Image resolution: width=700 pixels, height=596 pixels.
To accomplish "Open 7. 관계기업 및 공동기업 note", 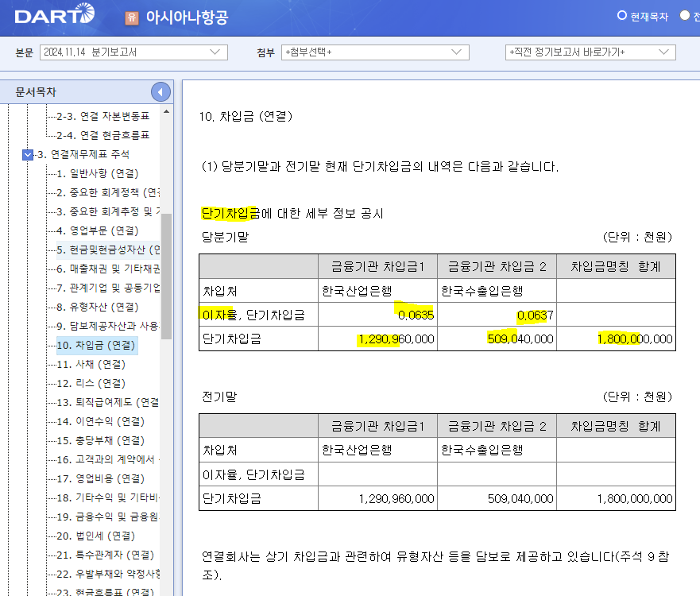I will [x=108, y=288].
